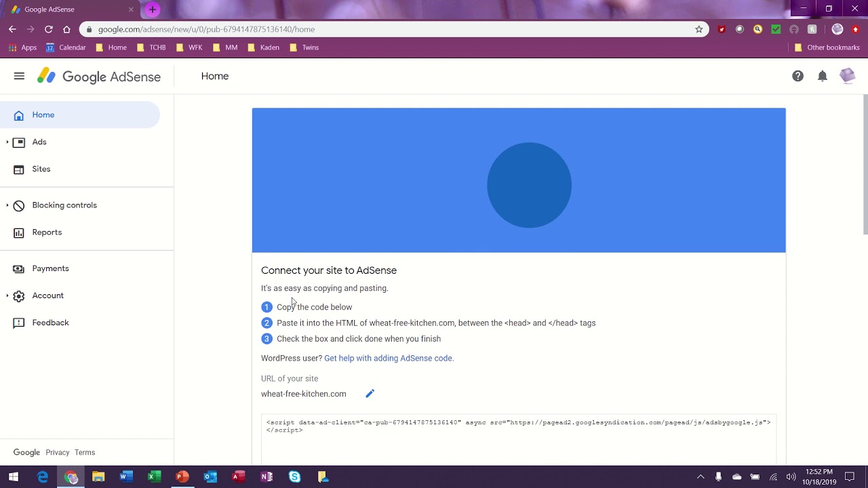Open the notifications bell
This screenshot has width=868, height=488.
(x=823, y=77)
